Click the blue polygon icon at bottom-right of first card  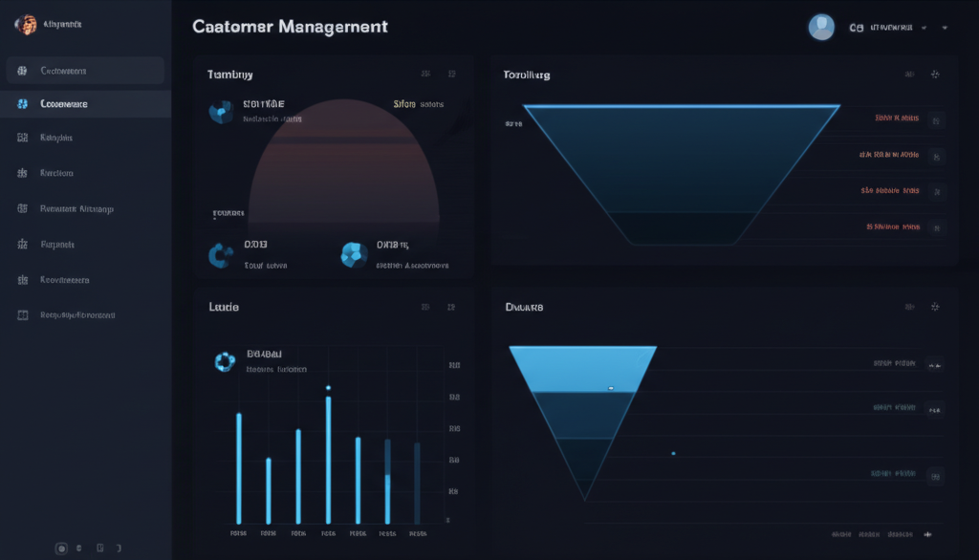click(354, 254)
